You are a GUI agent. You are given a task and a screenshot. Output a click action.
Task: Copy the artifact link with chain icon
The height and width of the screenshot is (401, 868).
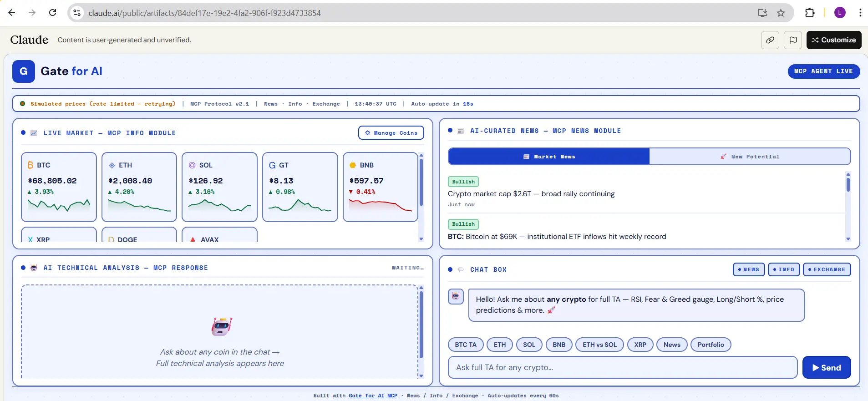tap(770, 40)
